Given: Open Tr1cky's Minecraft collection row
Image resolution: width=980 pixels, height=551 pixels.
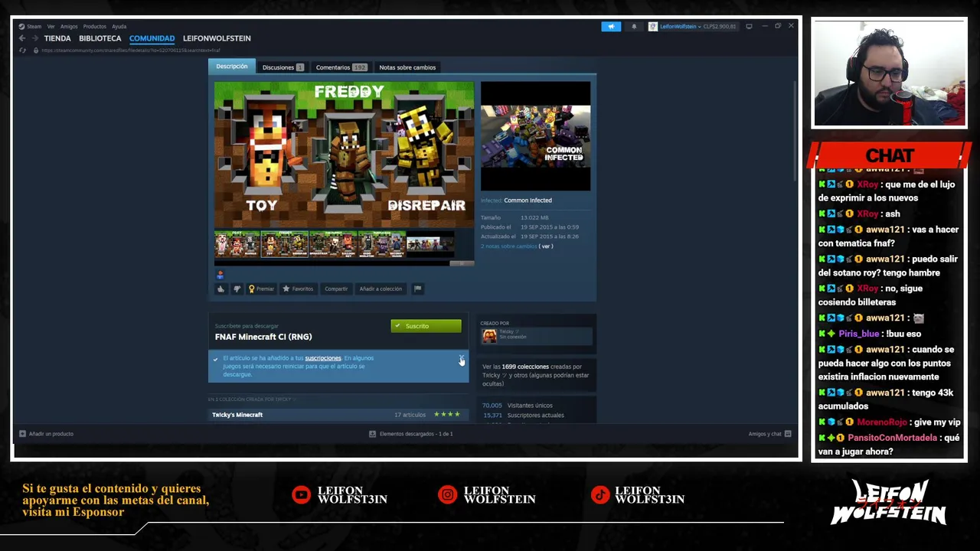Looking at the screenshot, I should (338, 415).
